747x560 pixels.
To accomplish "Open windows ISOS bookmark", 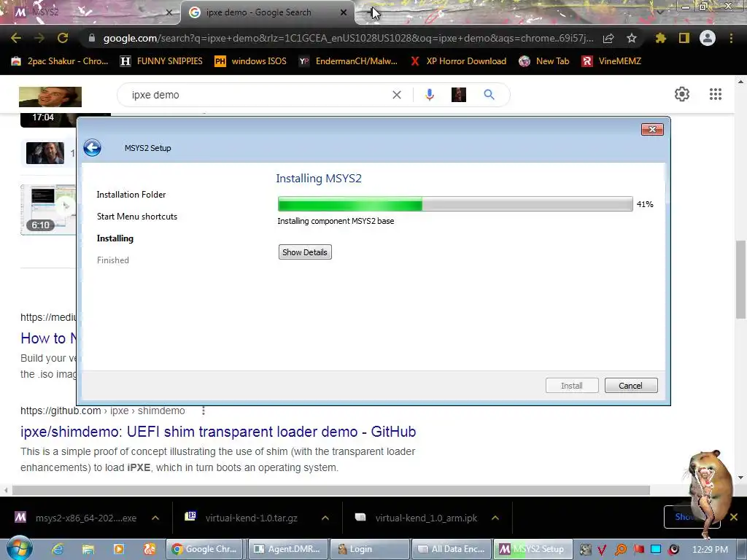I will coord(251,61).
